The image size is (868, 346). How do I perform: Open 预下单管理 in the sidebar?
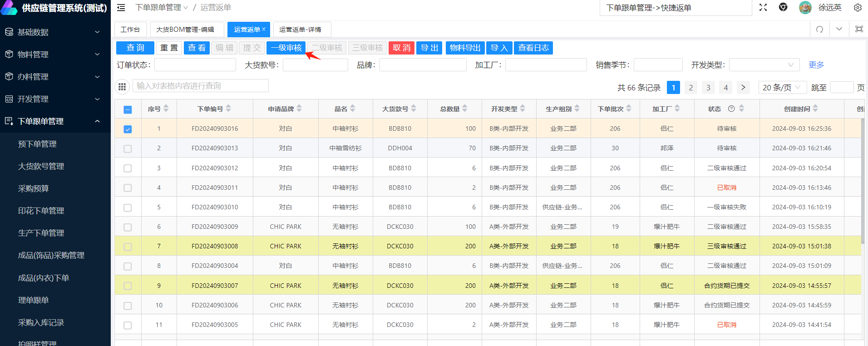[37, 144]
